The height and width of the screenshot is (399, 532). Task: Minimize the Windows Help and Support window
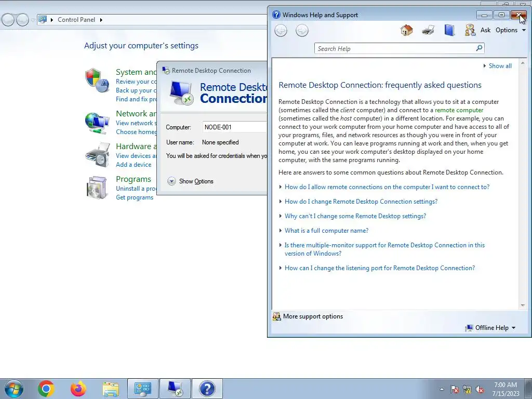click(x=484, y=15)
